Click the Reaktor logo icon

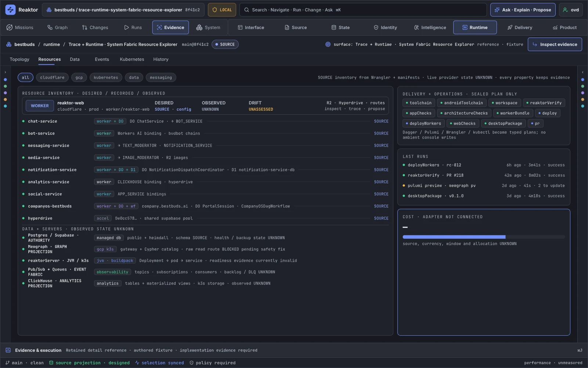pyautogui.click(x=10, y=10)
